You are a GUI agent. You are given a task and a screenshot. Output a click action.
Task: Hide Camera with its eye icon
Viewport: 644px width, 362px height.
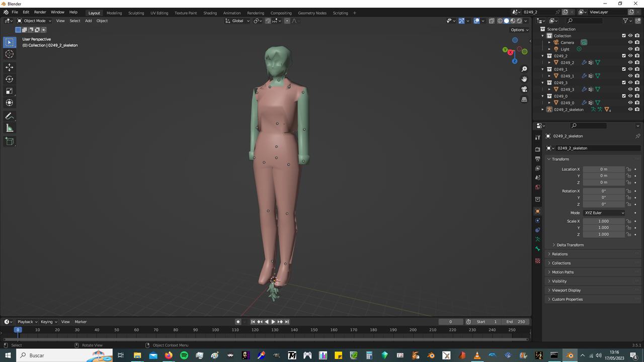tap(630, 42)
